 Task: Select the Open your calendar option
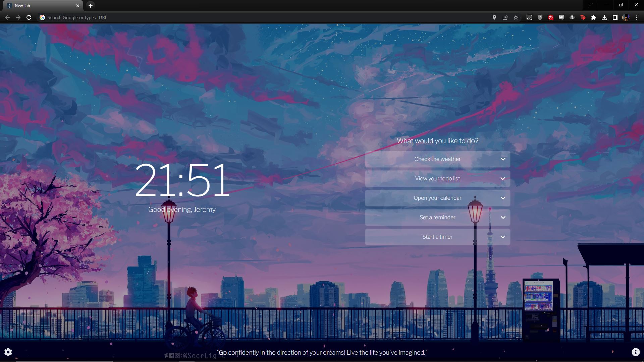click(x=437, y=198)
